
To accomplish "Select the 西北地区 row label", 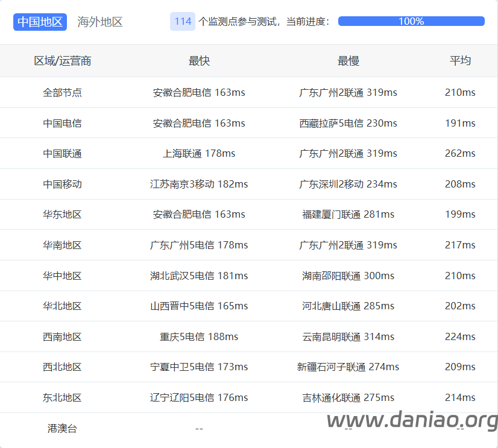I will (62, 367).
